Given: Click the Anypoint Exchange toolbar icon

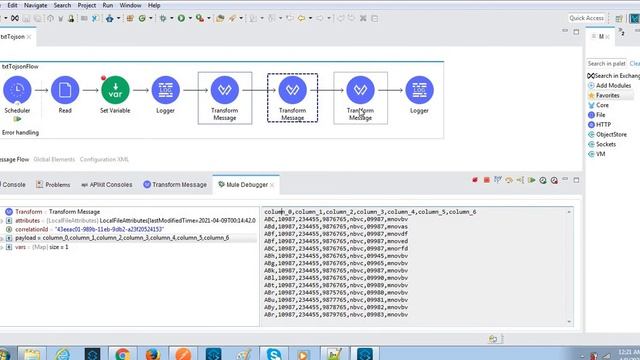Looking at the screenshot, I should coord(15,18).
